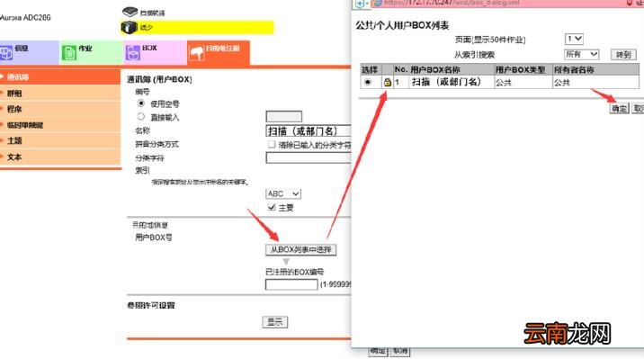Click the 通讯簿 (用户BOX) heading
Image resolution: width=644 pixels, height=359 pixels.
point(159,79)
